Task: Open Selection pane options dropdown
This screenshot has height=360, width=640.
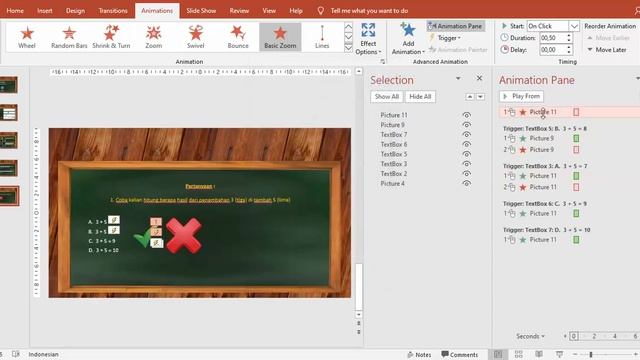Action: click(x=458, y=78)
